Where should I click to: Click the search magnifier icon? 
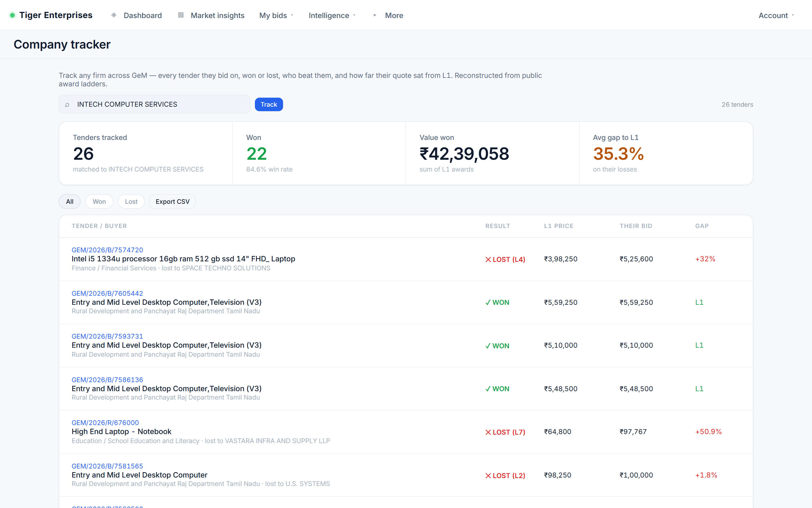pos(67,105)
